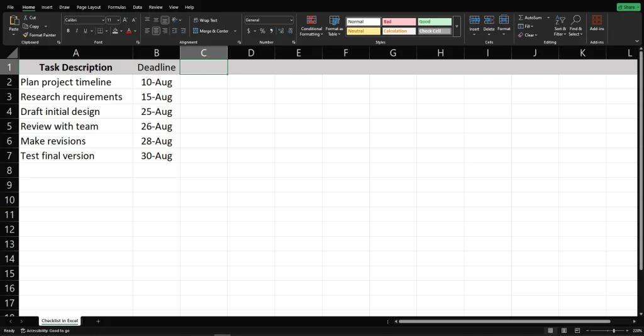Screen dimensions: 644x336
Task: Click the Copy icon
Action: (25, 26)
